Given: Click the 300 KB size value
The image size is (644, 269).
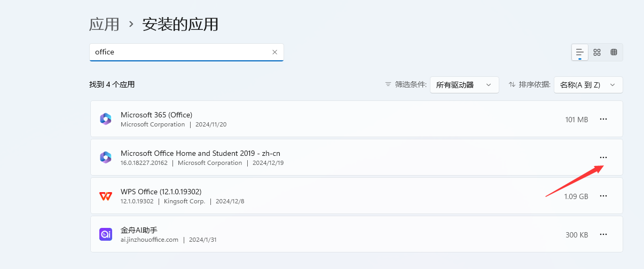Looking at the screenshot, I should point(577,235).
